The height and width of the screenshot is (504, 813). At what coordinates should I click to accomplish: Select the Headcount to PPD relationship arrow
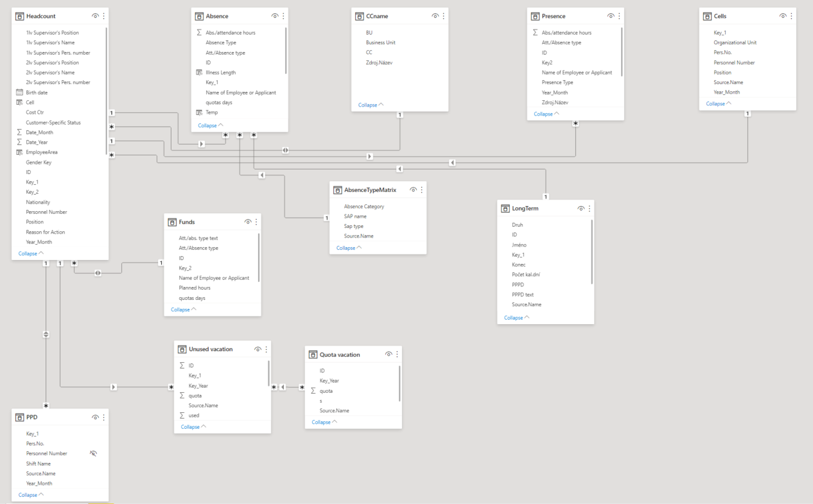tap(46, 335)
